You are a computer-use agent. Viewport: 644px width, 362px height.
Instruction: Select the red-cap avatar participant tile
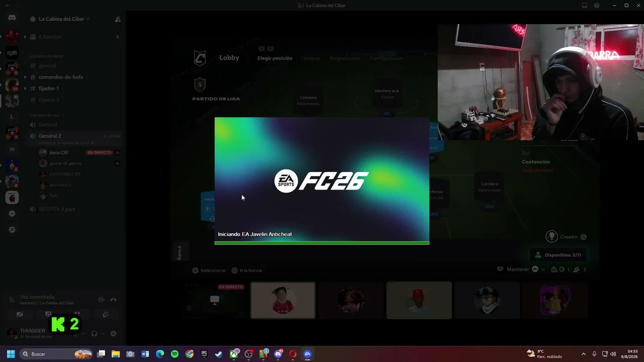coord(419,300)
